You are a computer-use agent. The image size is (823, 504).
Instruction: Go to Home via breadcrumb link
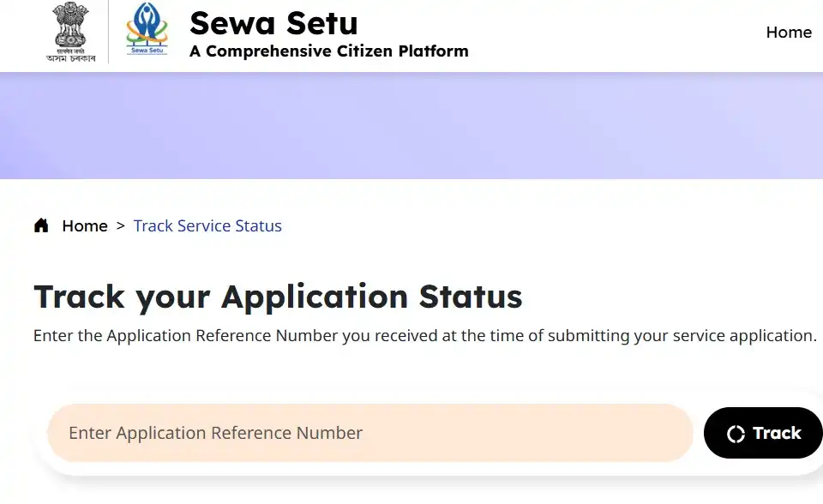(85, 225)
